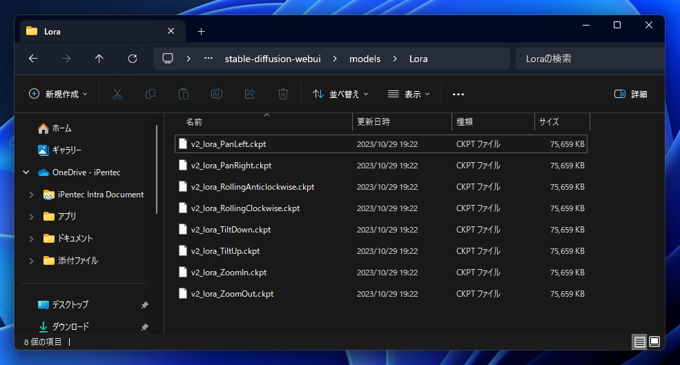Unpin デスクトップ using its pin icon

(x=144, y=305)
